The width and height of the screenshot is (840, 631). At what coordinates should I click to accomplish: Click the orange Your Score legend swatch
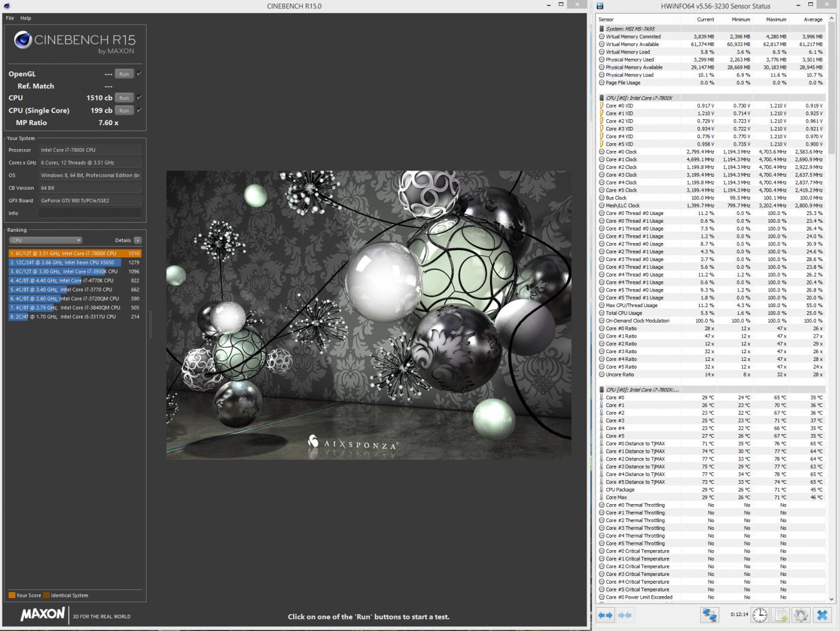click(12, 595)
